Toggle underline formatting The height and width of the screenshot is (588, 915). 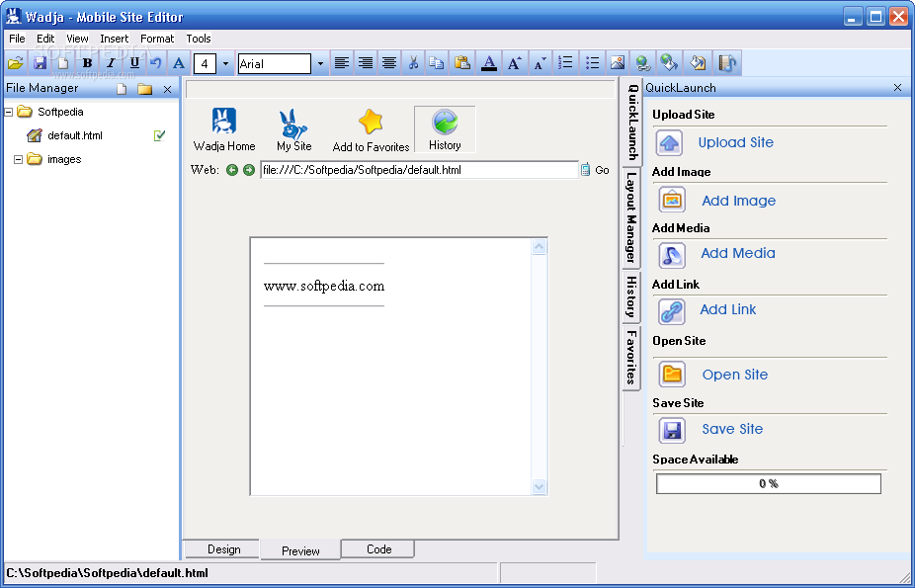[134, 63]
